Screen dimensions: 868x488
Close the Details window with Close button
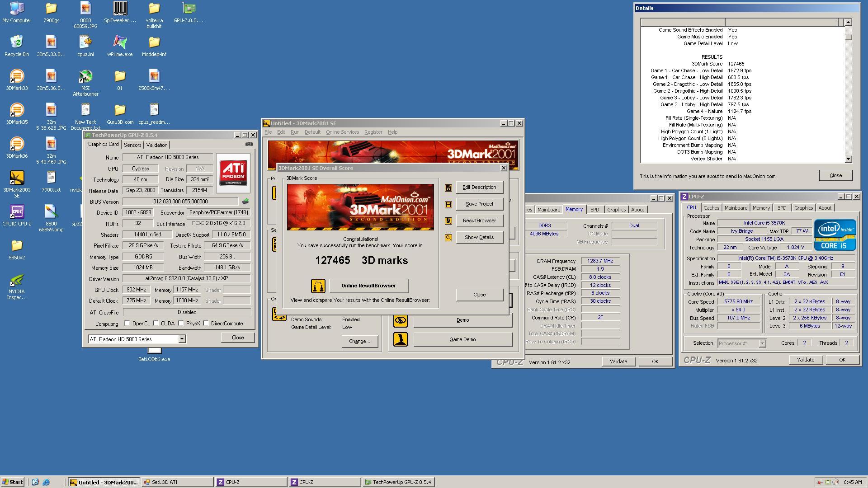tap(835, 176)
